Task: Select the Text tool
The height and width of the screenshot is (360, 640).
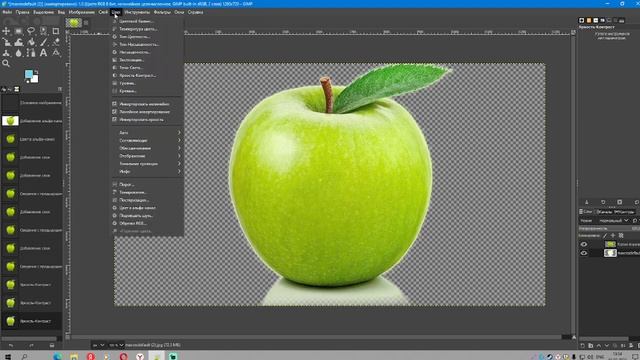Action: (x=43, y=53)
